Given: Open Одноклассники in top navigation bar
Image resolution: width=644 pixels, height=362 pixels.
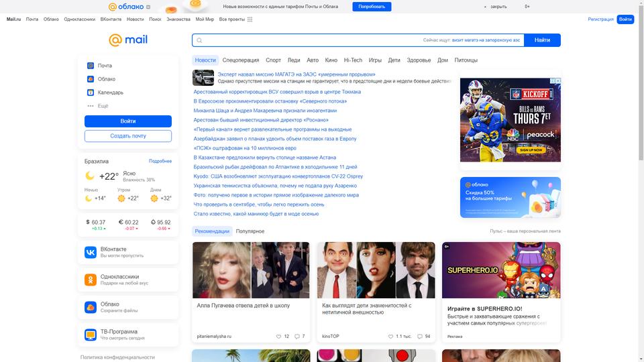Looking at the screenshot, I should pyautogui.click(x=80, y=19).
